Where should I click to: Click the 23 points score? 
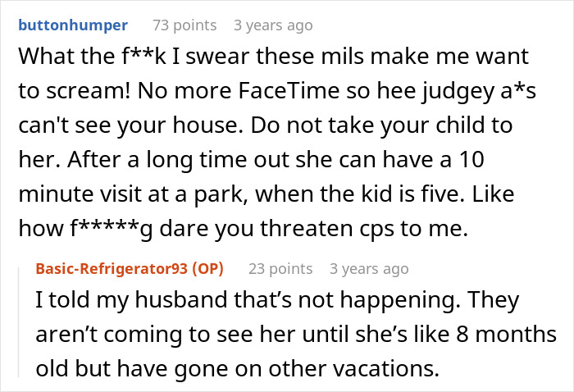[x=280, y=268]
